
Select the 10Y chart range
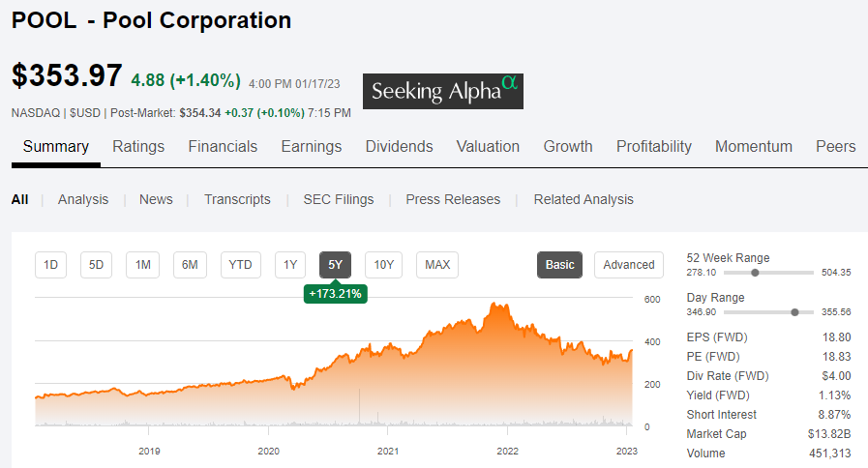[384, 265]
